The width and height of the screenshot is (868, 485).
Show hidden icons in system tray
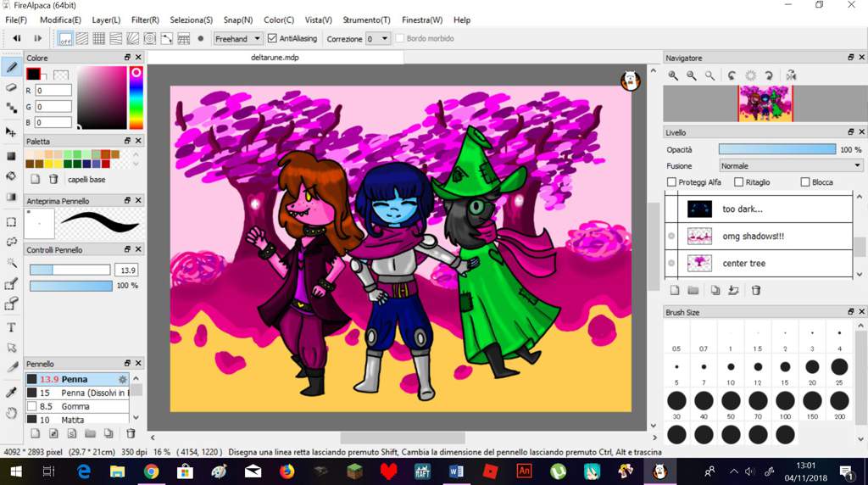point(733,471)
